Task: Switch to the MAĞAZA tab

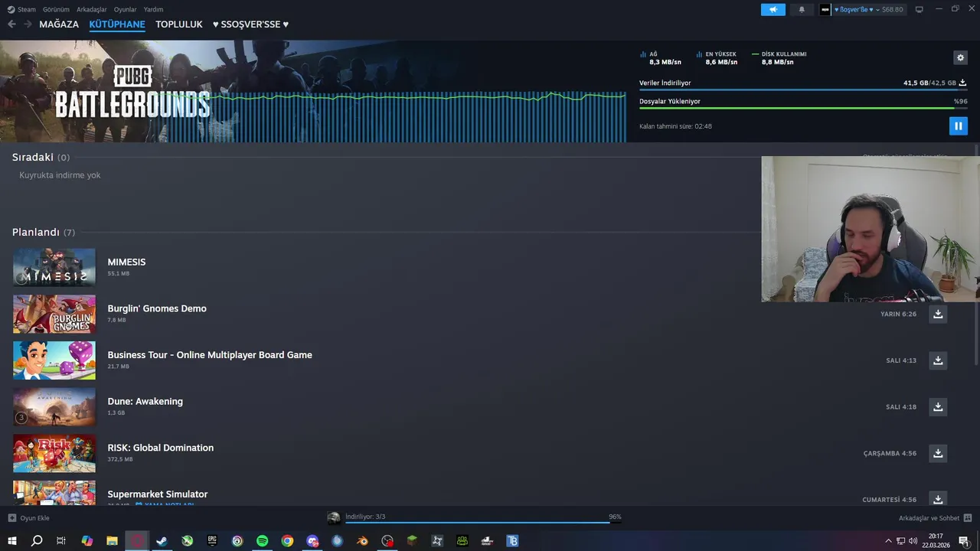Action: tap(59, 24)
